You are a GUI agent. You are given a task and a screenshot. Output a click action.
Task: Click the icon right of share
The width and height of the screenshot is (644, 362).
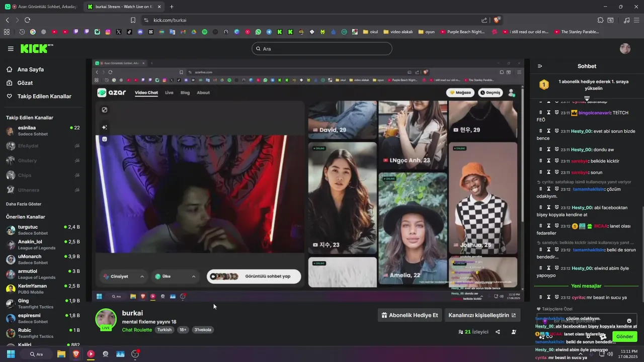pyautogui.click(x=514, y=332)
